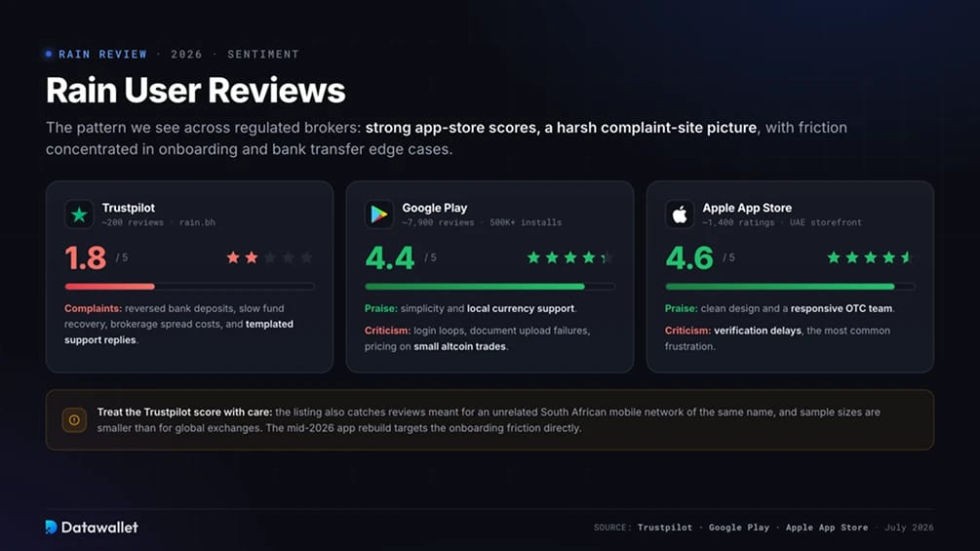Click the Google Play source link in footer
Viewport: 980px width, 551px height.
(739, 528)
